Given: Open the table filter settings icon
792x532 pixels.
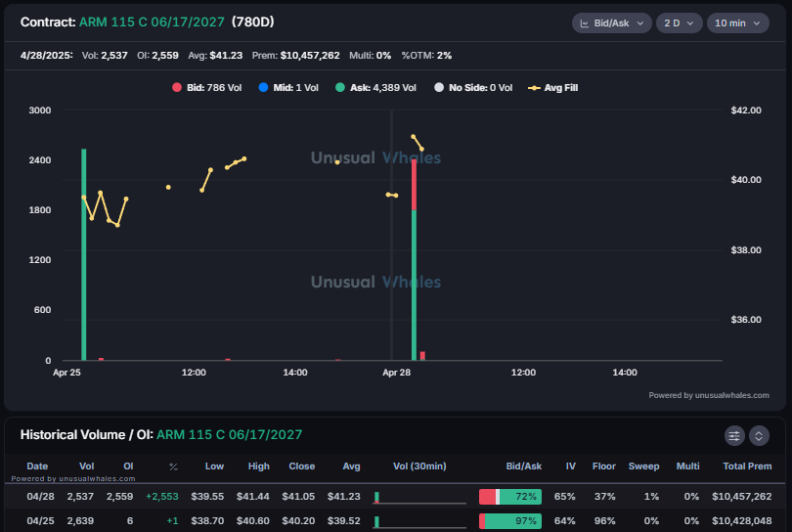Looking at the screenshot, I should click(x=734, y=435).
